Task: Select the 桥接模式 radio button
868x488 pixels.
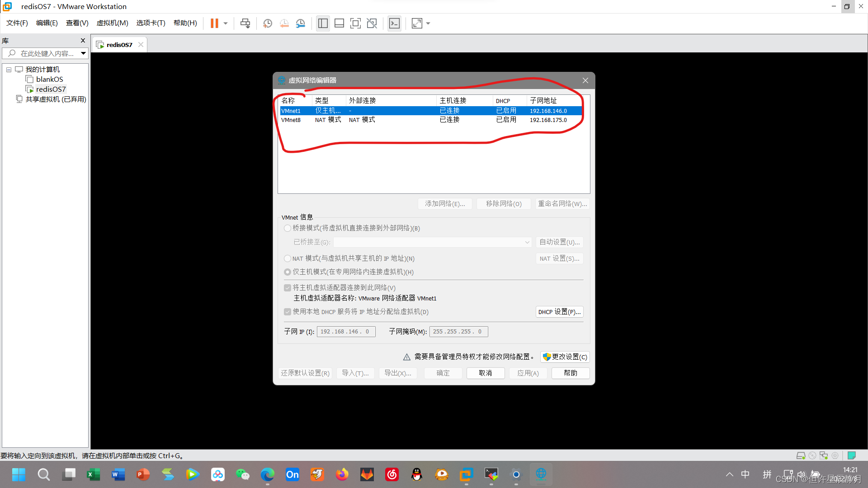Action: coord(287,228)
